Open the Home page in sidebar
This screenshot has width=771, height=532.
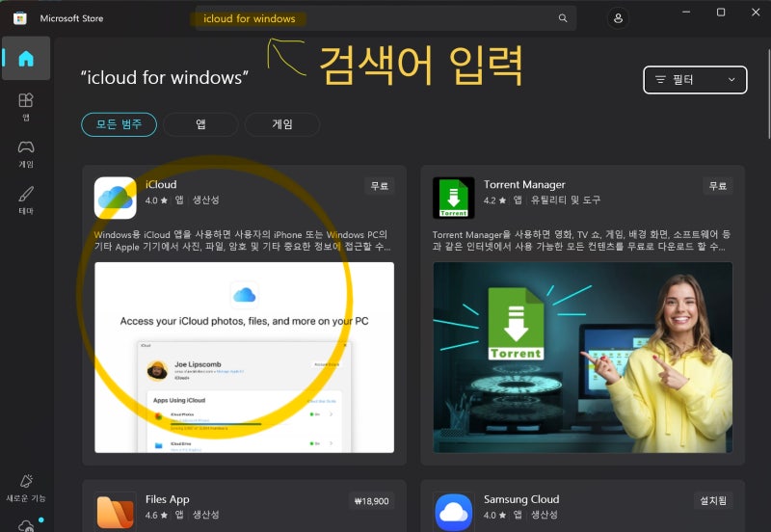click(x=26, y=59)
